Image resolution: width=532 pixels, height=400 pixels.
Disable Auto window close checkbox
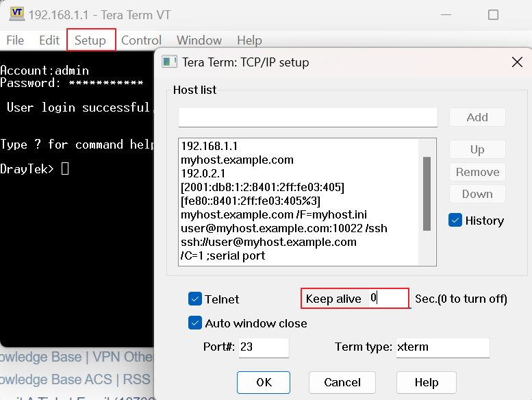coord(195,323)
